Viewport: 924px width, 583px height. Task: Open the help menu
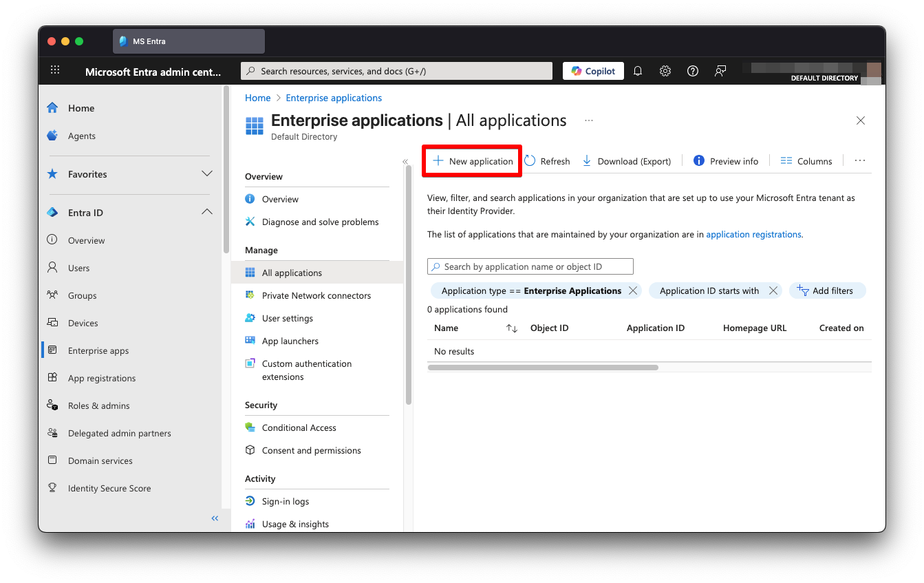[x=692, y=70]
